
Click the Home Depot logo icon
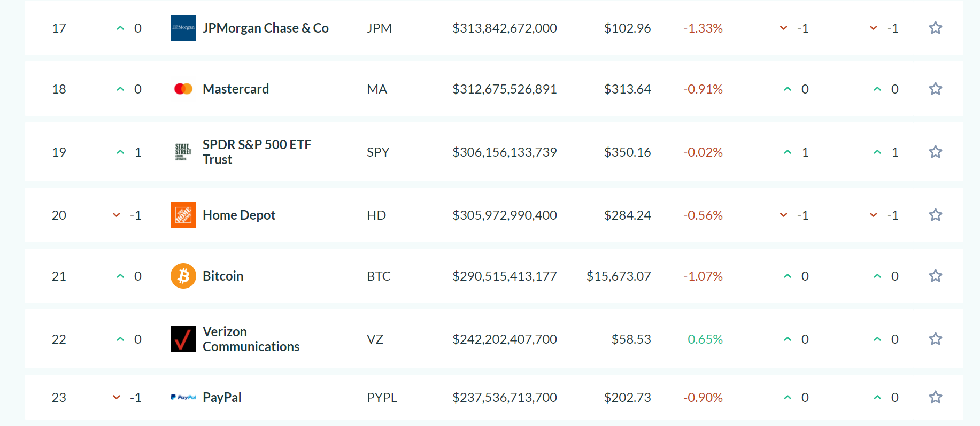[x=183, y=215]
